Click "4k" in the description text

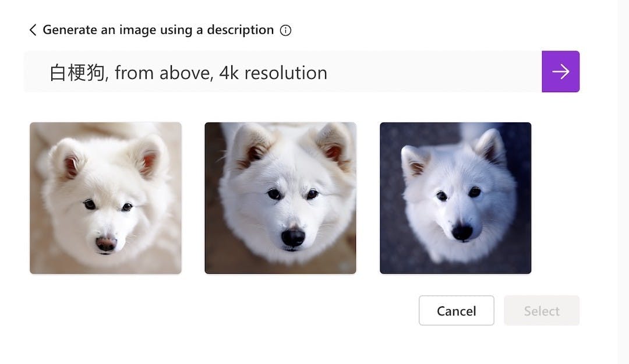pos(229,73)
